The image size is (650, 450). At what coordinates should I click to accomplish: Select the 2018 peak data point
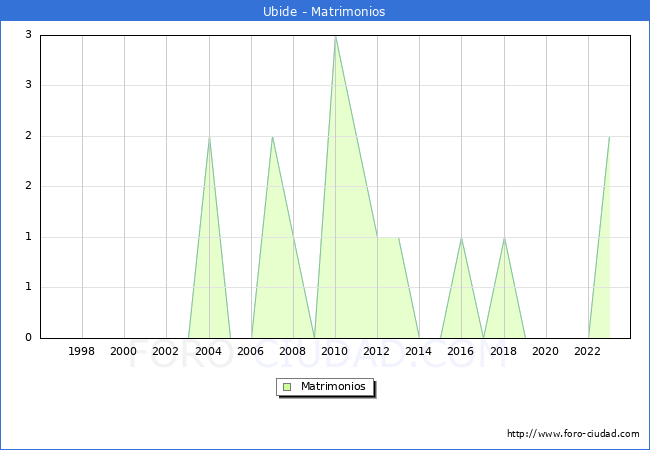pos(504,238)
